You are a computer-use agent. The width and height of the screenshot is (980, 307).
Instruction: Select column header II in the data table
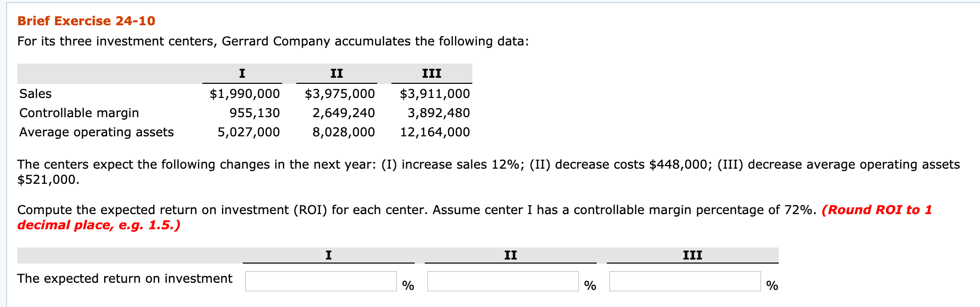point(336,73)
